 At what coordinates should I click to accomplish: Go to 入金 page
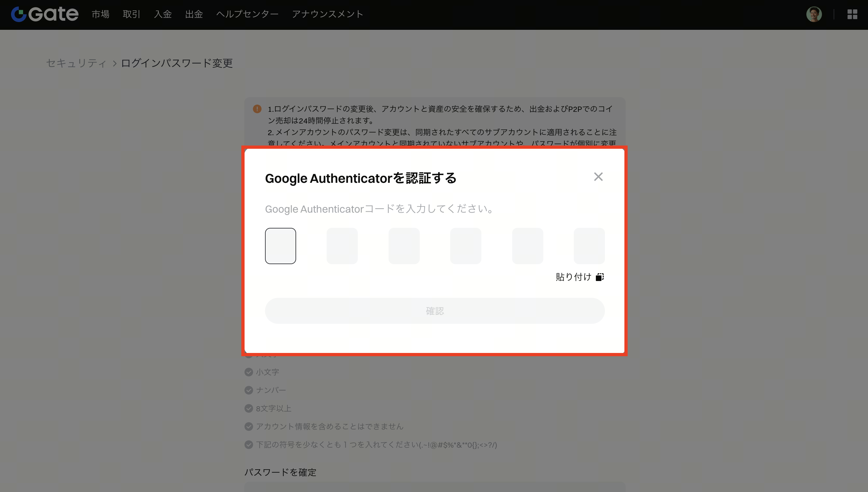click(163, 14)
